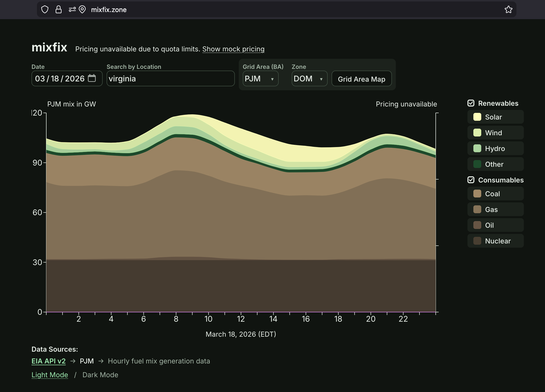
Task: Click the Grid Area Map button
Action: pos(361,79)
